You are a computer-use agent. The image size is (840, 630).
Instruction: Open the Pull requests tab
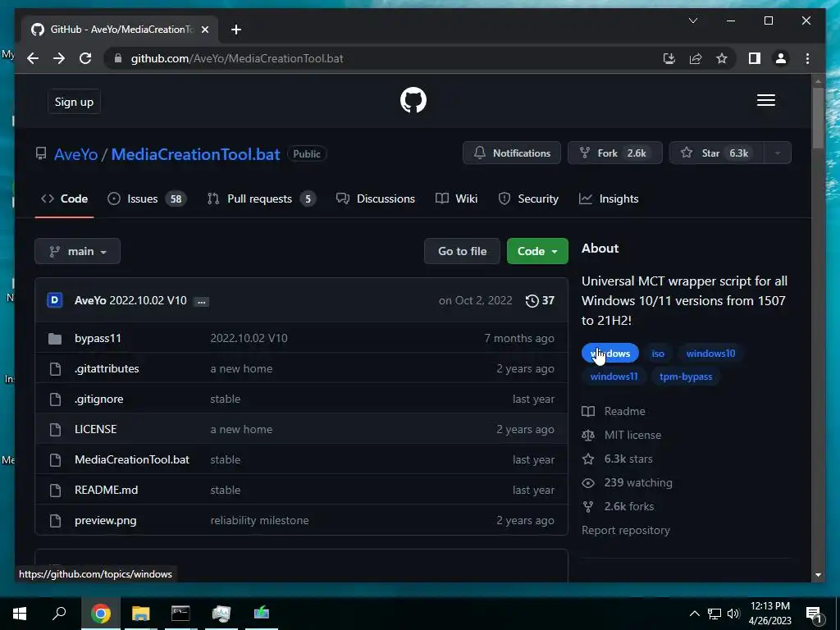(x=262, y=199)
